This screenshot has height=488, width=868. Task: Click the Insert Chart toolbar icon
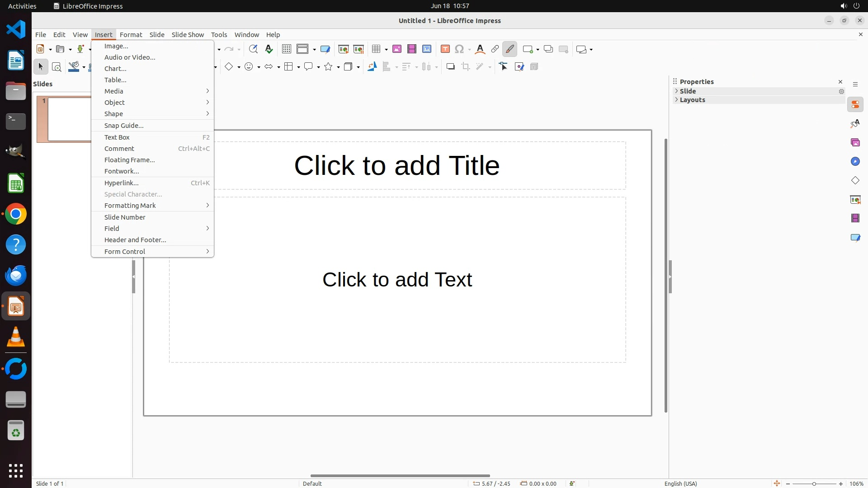tap(426, 49)
